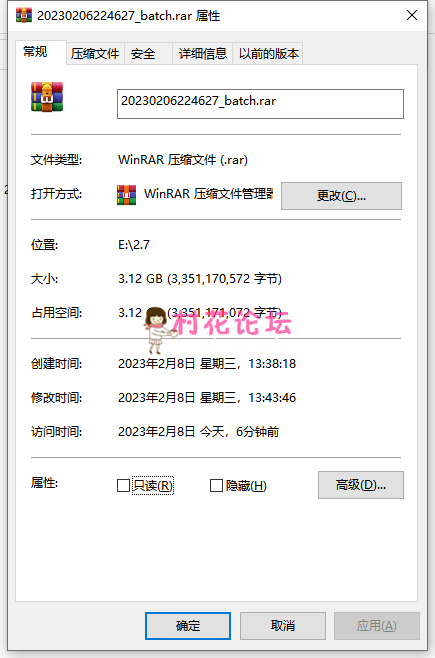Click the location path E:\2.7 text

tap(134, 245)
